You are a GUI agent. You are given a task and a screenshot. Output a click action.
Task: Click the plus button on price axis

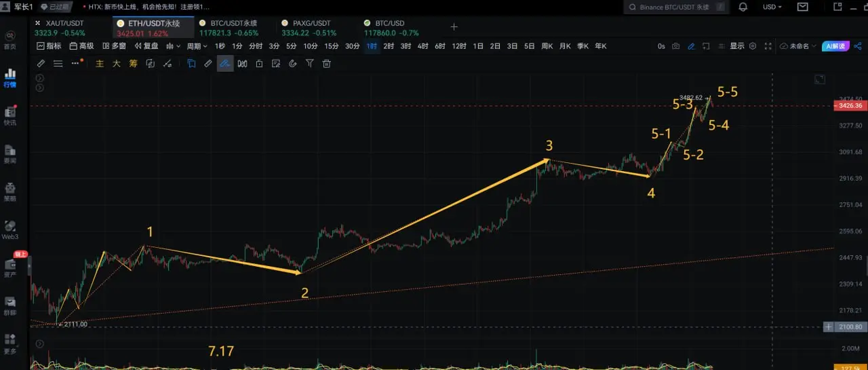coord(829,327)
